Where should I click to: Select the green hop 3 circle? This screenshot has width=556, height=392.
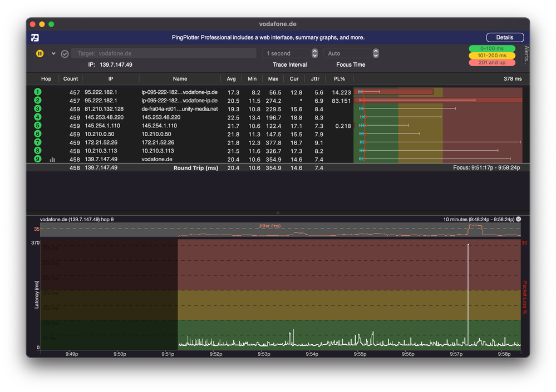pos(38,109)
